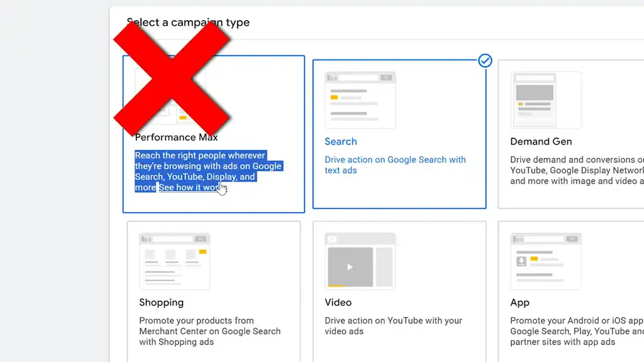Pick the Video campaign type title
Screen dimensions: 644x362
click(x=338, y=302)
